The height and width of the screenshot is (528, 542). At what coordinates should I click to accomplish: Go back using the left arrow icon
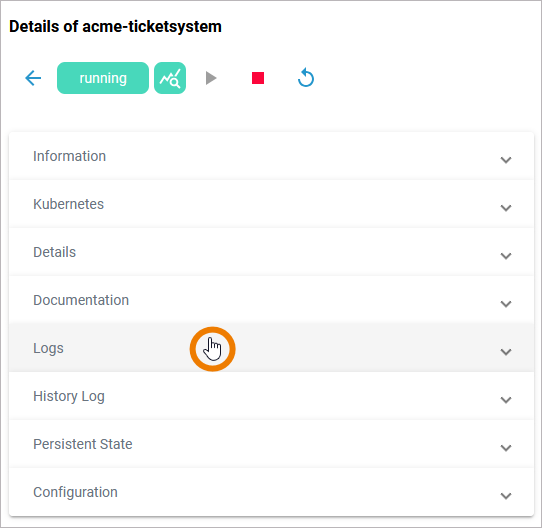click(x=33, y=78)
